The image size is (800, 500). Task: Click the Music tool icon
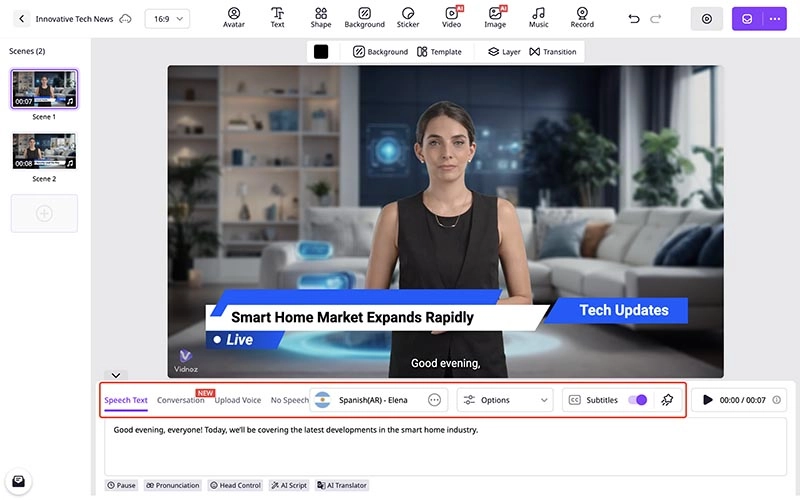point(539,17)
